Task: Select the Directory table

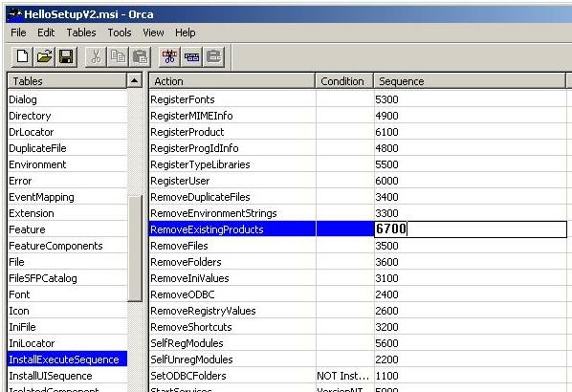Action: click(67, 116)
